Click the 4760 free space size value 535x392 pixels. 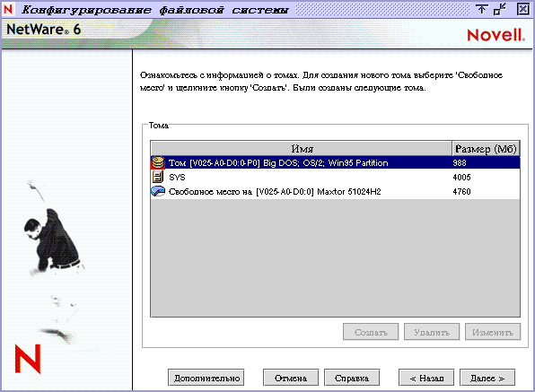[461, 192]
